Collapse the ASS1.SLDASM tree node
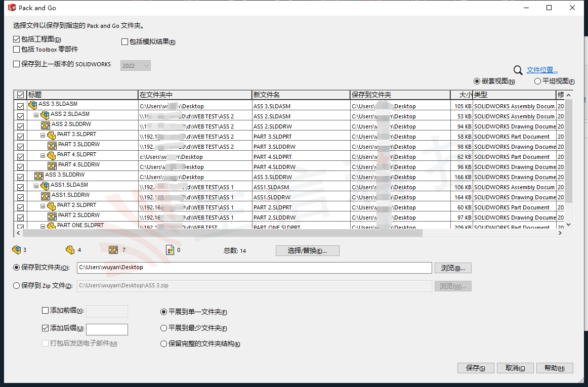Screen dimensions: 588x387 click(36, 186)
